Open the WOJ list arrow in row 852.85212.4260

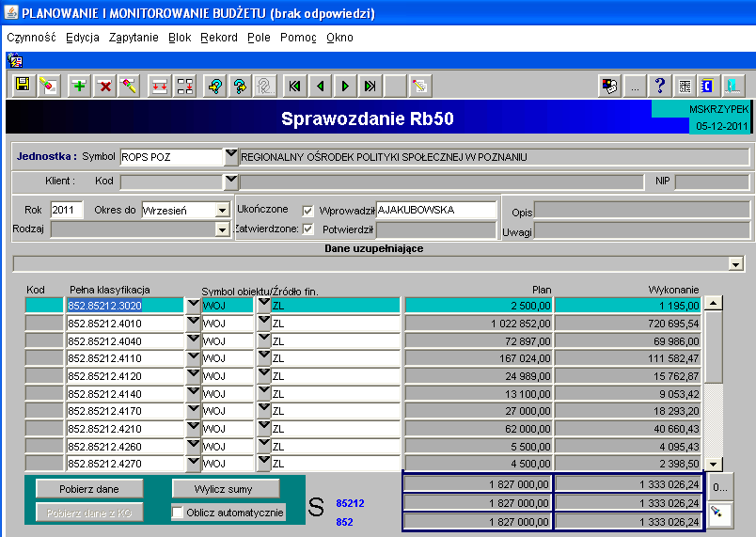(x=263, y=446)
